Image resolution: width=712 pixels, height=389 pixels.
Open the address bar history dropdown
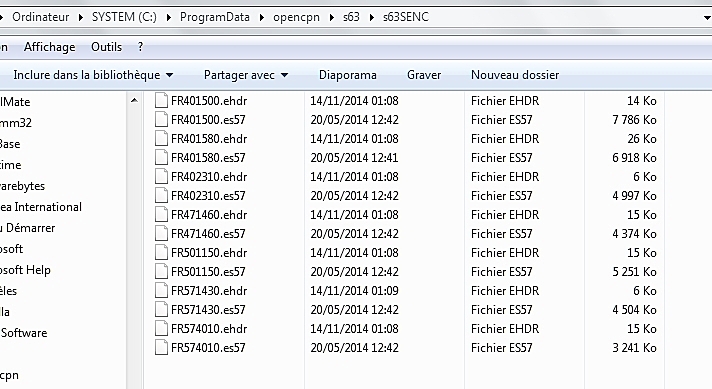click(707, 18)
